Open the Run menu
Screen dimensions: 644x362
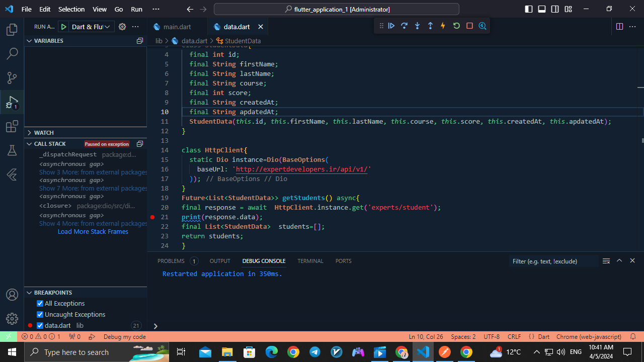tap(136, 9)
